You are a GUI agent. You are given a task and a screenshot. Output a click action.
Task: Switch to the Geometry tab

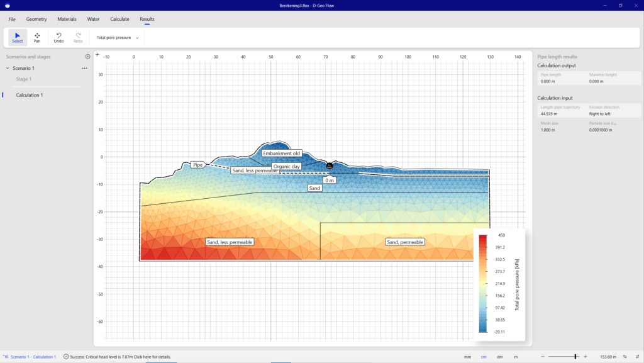[36, 19]
